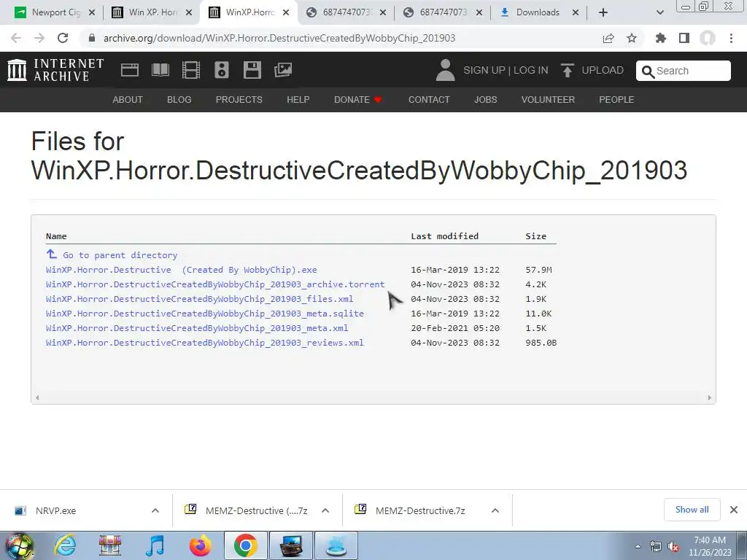Open the Images icon in the Archive navbar
This screenshot has height=560, width=747.
283,70
